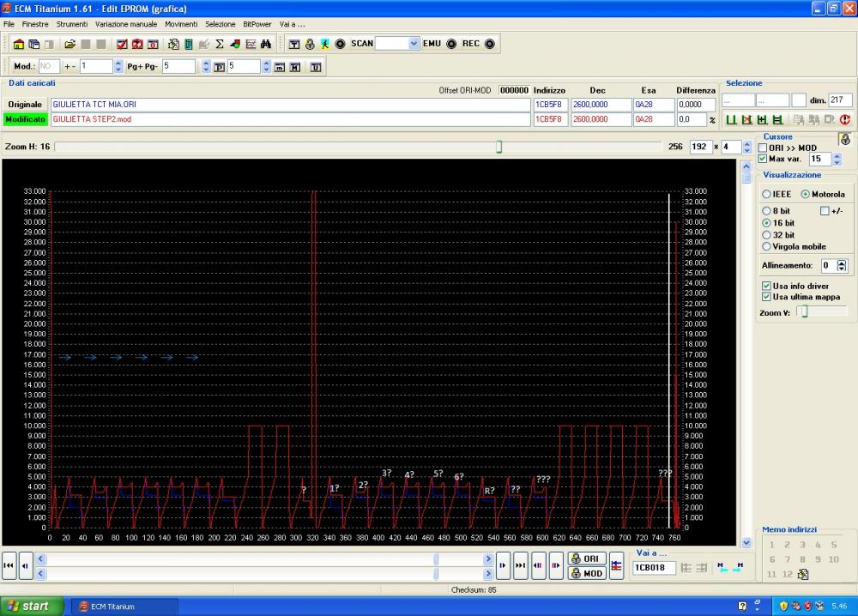Screen dimensions: 858x616
Task: Click the flag icon beside ORI/MOD buttons
Action: coord(616,566)
